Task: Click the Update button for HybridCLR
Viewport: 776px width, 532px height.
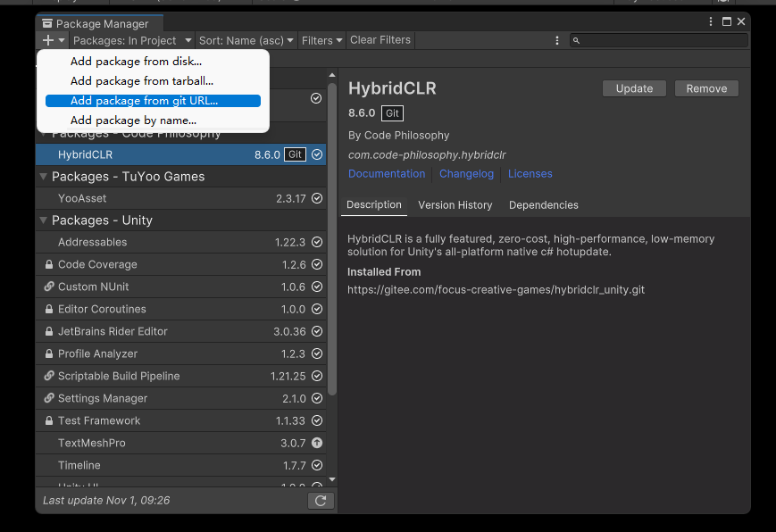Action: pos(634,88)
